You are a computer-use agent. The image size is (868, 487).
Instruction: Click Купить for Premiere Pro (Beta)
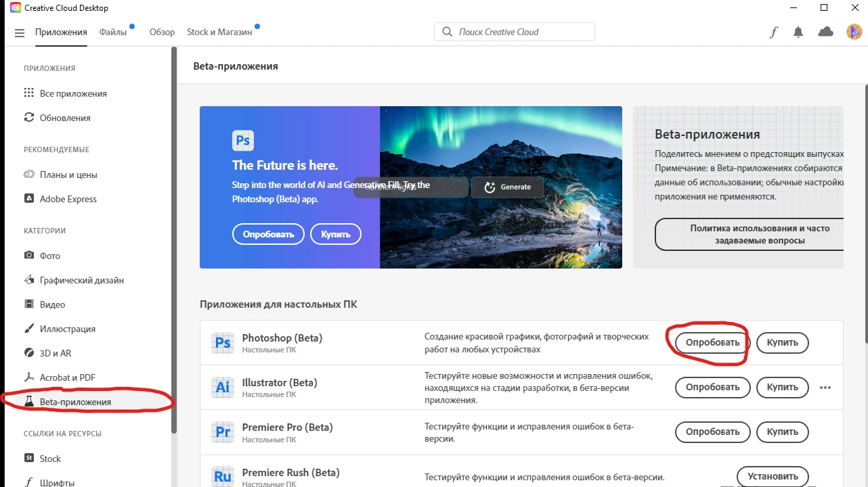783,432
